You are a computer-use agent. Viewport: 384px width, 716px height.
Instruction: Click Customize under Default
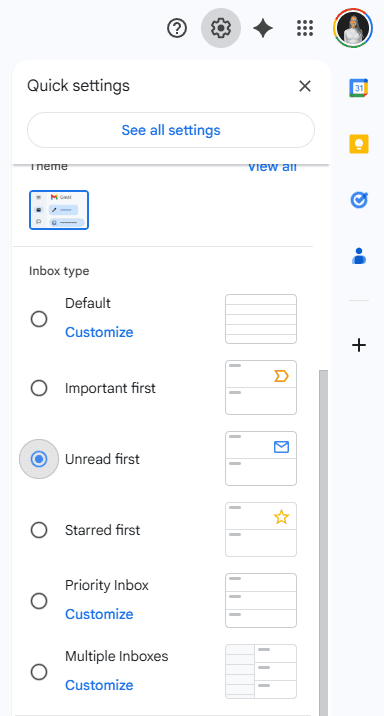99,332
